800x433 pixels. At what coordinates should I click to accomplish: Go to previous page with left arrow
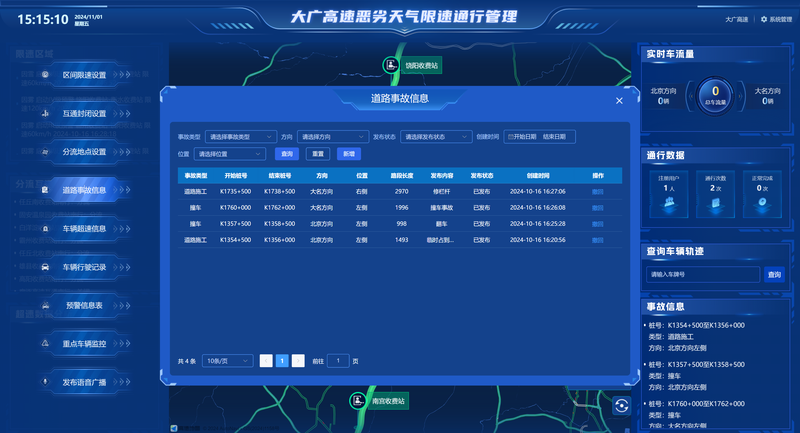[x=266, y=361]
